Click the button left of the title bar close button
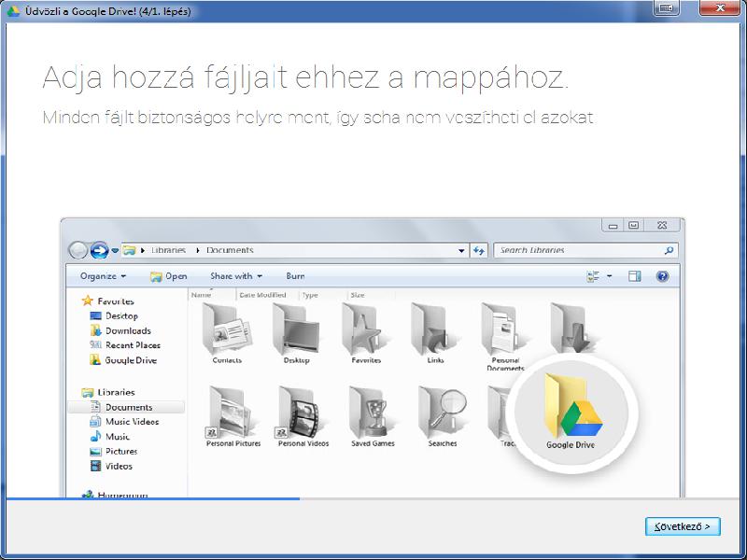747x560 pixels. (666, 7)
